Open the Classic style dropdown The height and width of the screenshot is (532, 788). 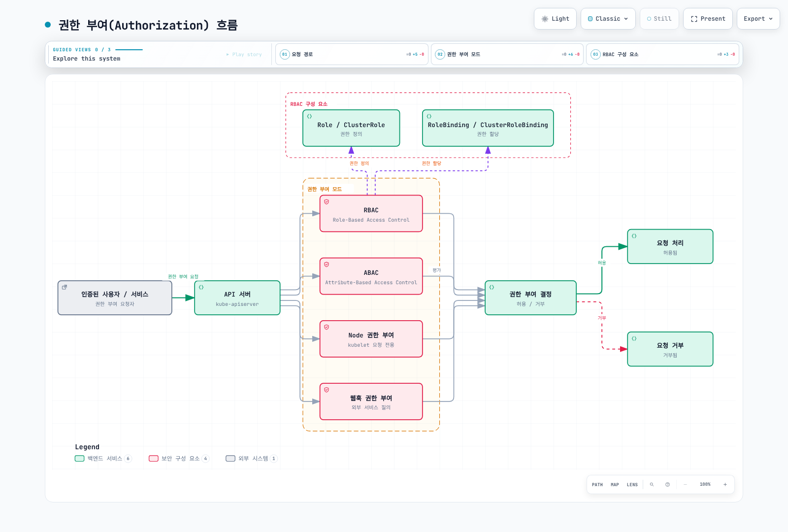[608, 19]
